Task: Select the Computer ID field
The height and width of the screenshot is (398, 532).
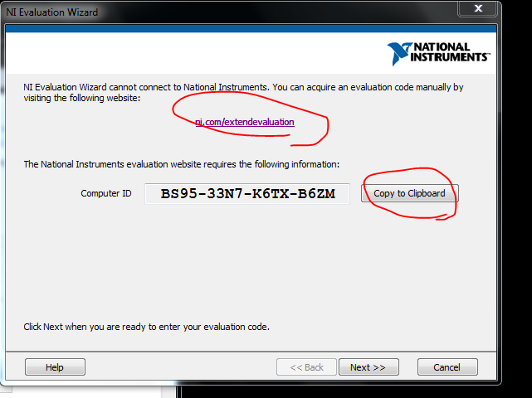Action: (247, 194)
